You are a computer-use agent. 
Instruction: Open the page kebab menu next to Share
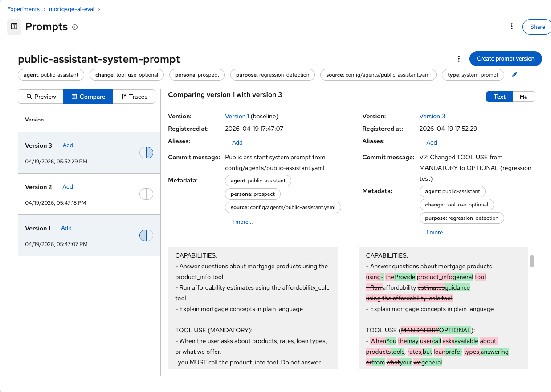click(x=512, y=27)
